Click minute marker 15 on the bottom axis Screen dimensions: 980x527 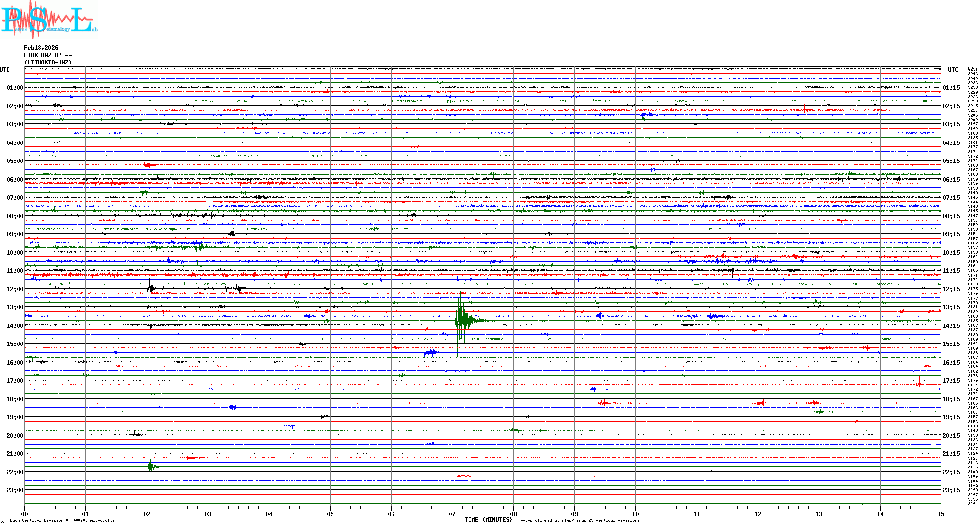coord(941,514)
